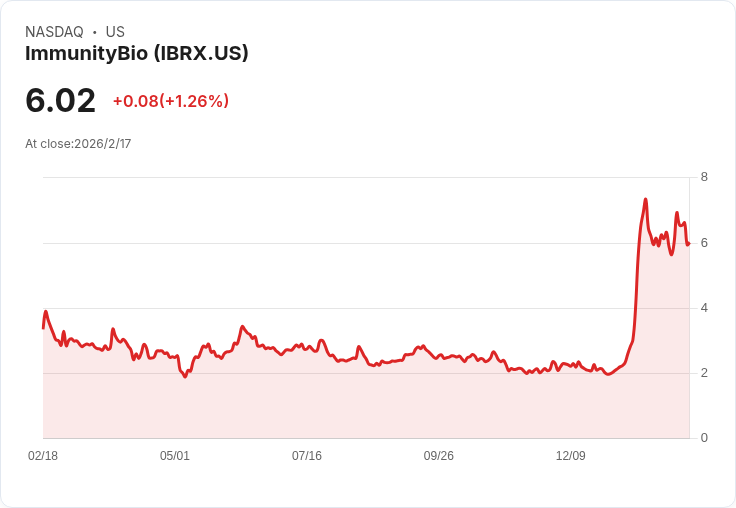
Task: Click the NASDAQ exchange label
Action: pos(54,32)
